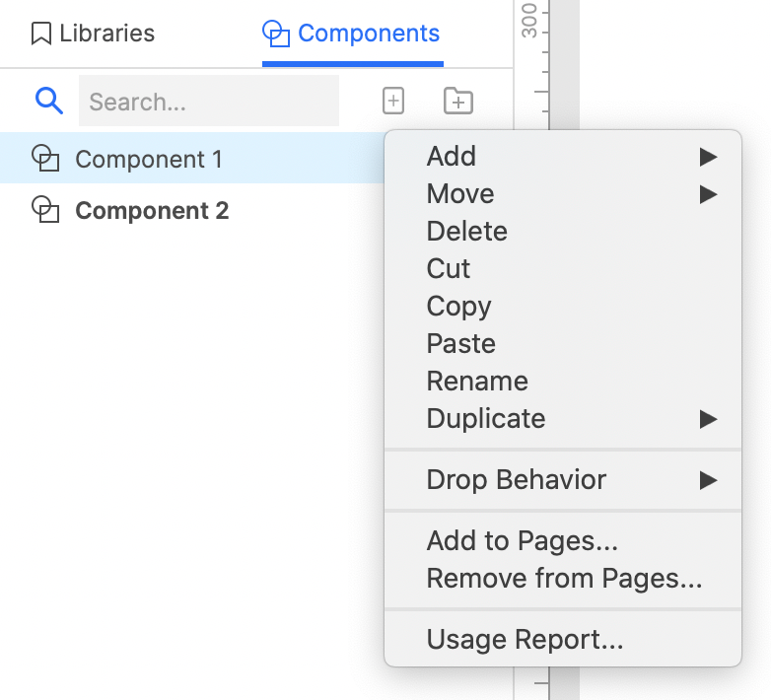
Task: Expand the Duplicate submenu arrow
Action: click(x=708, y=419)
